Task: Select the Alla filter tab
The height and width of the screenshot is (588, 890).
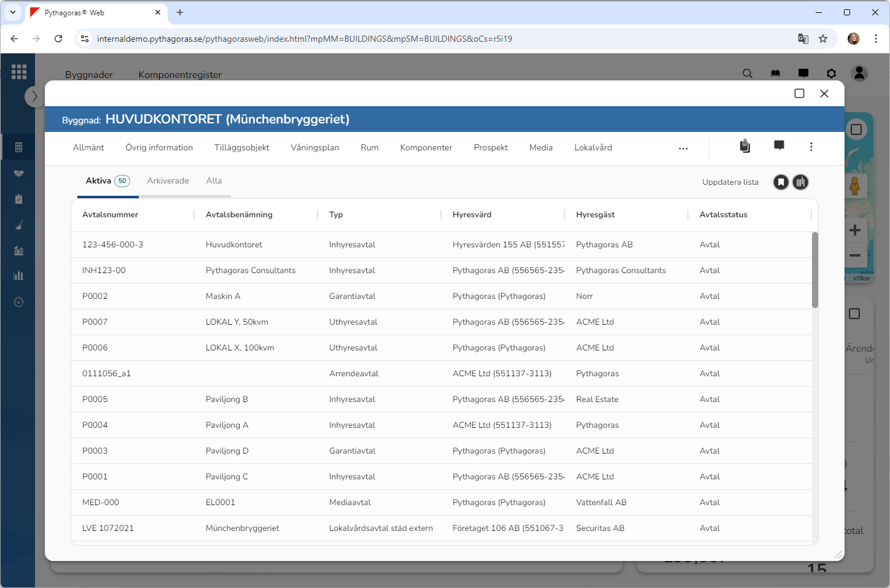Action: coord(214,181)
